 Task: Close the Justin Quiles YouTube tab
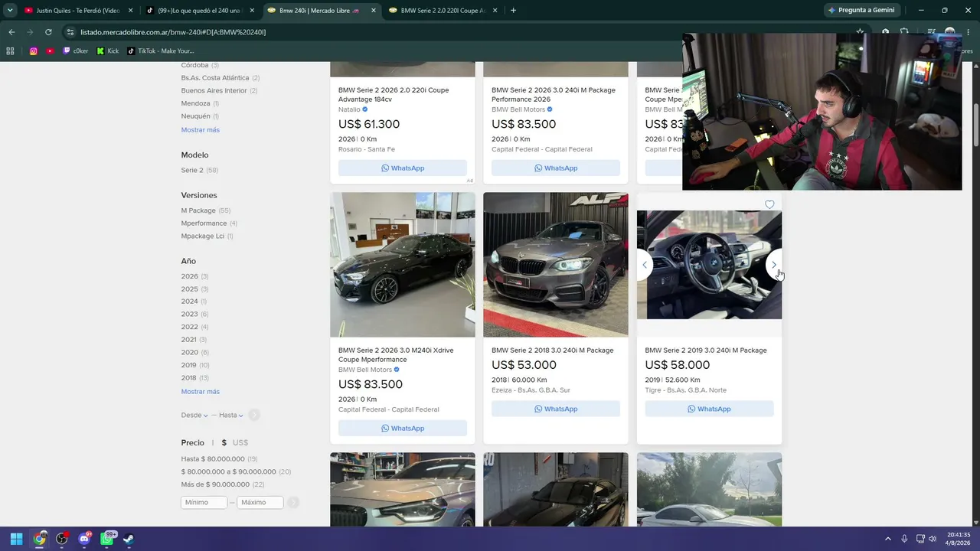tap(131, 11)
